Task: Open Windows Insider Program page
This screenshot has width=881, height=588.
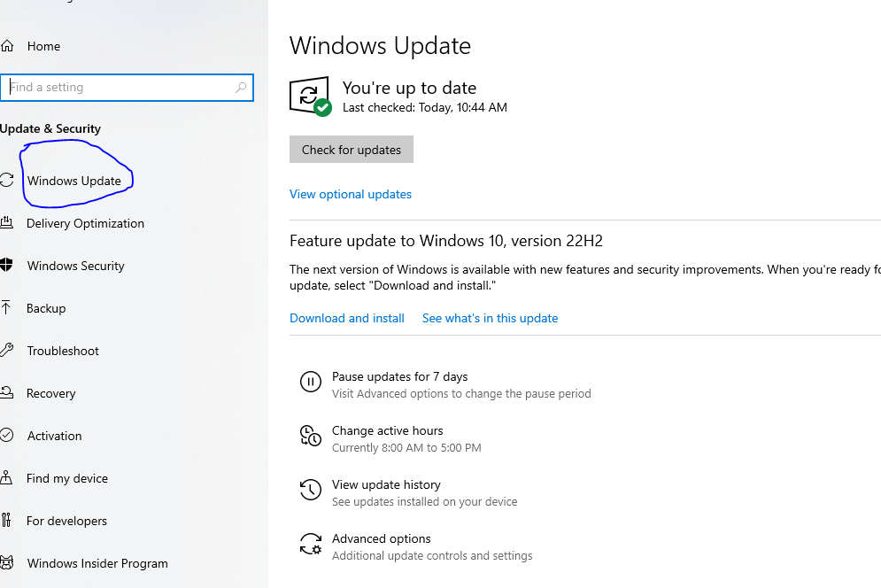Action: coord(97,563)
